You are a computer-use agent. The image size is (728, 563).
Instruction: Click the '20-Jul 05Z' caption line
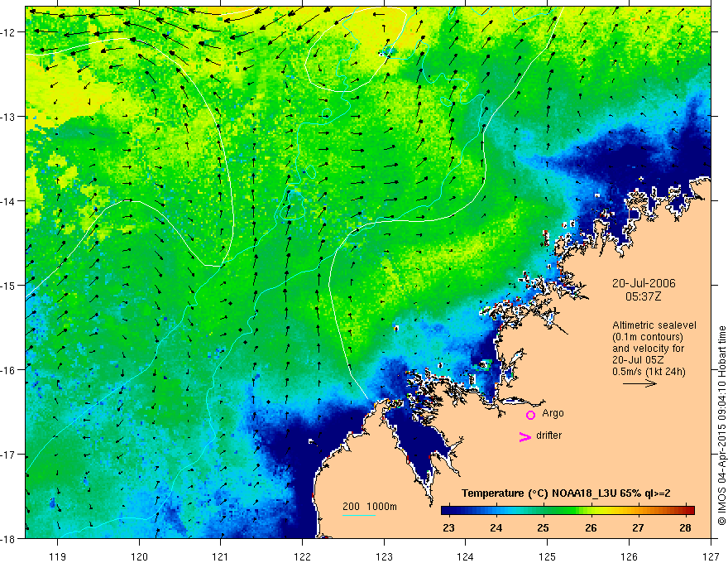click(x=638, y=360)
